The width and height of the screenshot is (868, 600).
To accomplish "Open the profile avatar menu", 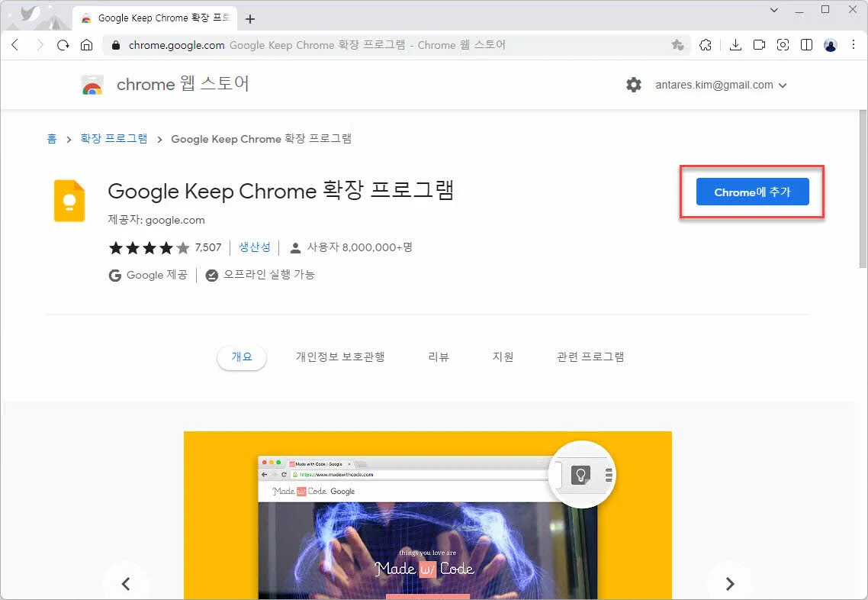I will click(831, 46).
